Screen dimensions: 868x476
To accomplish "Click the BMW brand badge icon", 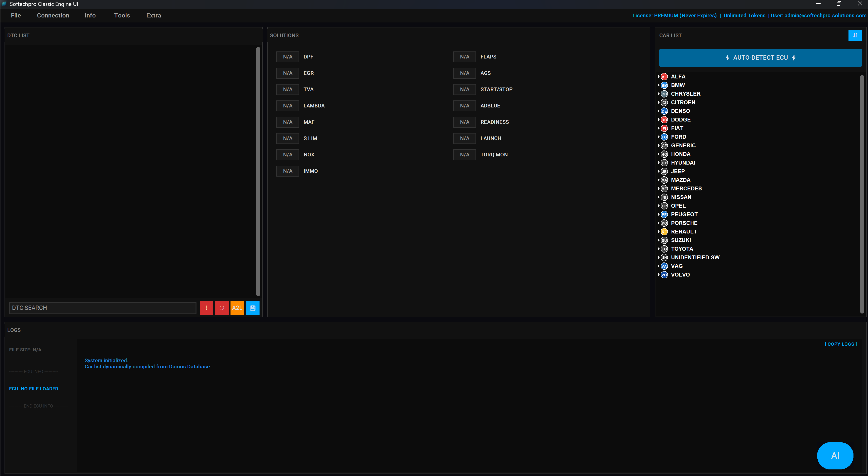I will coord(664,85).
